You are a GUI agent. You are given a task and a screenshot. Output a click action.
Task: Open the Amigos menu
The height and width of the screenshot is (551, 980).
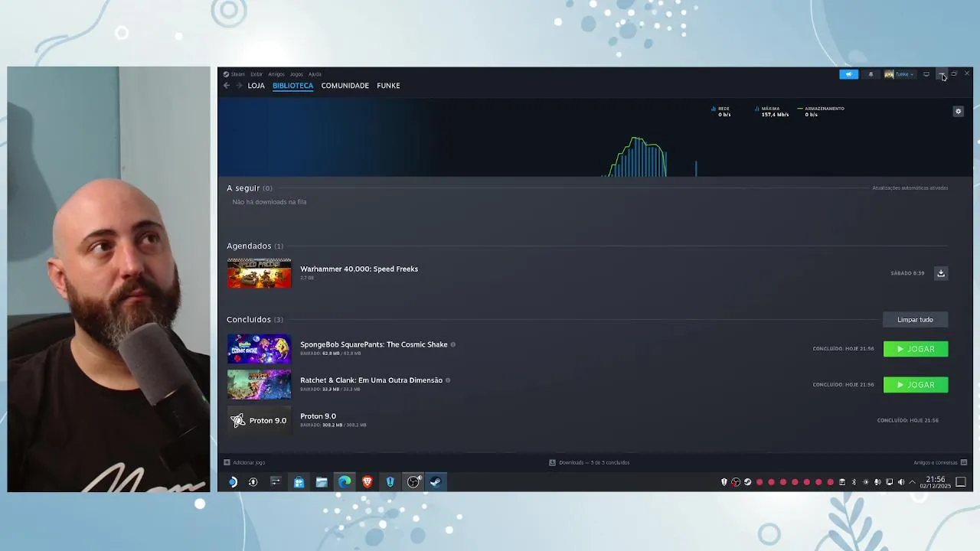coord(276,74)
